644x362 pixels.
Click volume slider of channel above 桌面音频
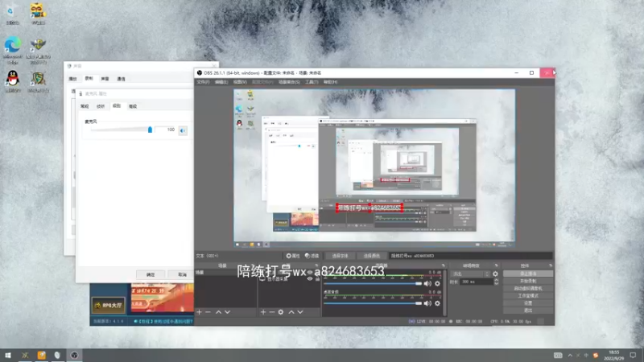373,284
